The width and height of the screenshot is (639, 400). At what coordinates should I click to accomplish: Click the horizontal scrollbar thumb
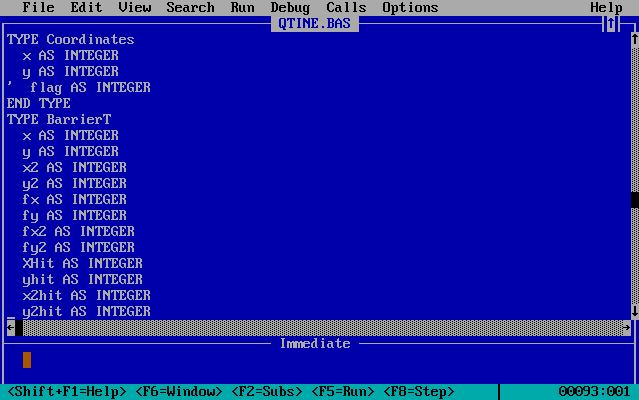[19, 327]
